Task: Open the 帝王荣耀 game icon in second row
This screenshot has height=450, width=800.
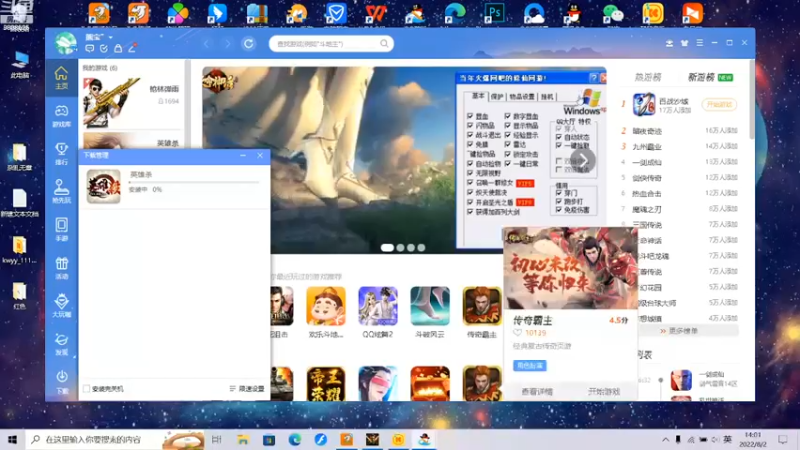Action: click(326, 383)
